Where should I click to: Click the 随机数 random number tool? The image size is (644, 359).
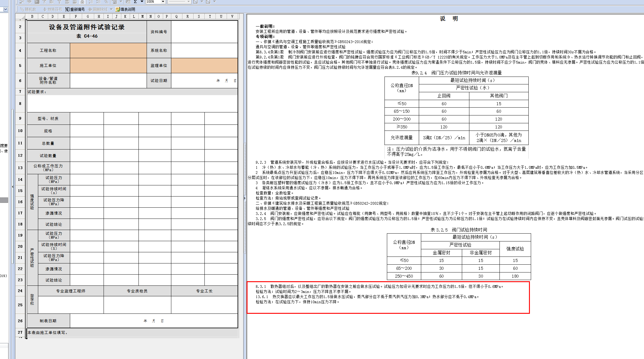coord(28,9)
